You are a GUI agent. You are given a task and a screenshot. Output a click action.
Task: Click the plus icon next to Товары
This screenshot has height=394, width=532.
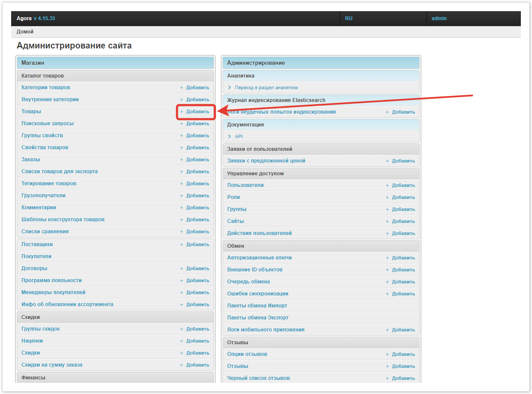[181, 111]
